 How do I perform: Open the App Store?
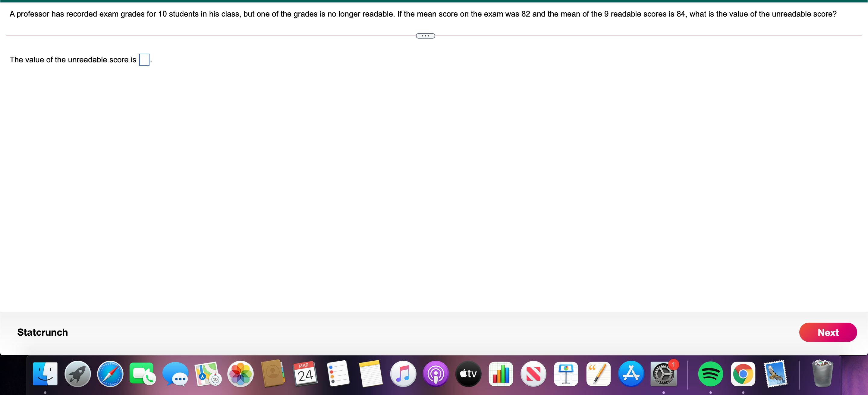tap(631, 374)
